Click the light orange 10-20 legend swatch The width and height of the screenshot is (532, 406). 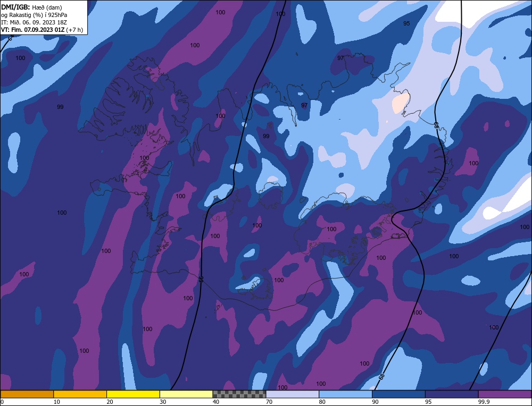click(x=80, y=394)
